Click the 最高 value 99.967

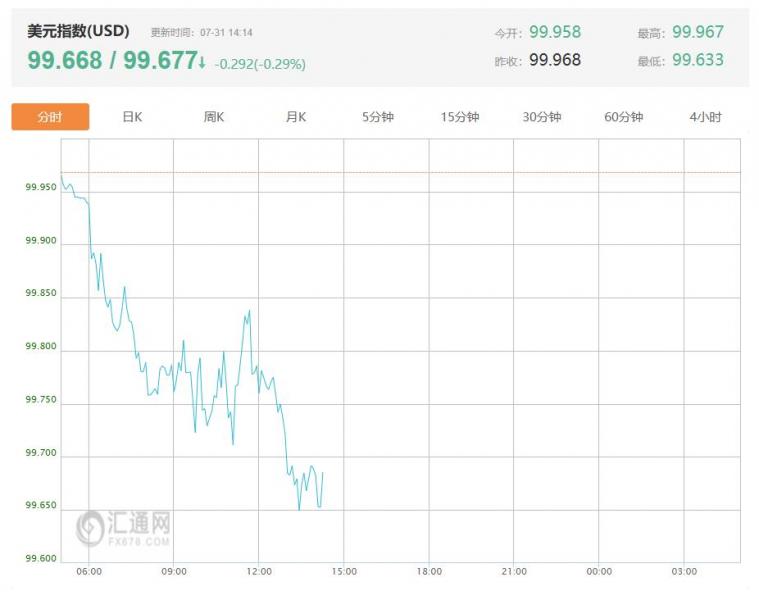[698, 33]
